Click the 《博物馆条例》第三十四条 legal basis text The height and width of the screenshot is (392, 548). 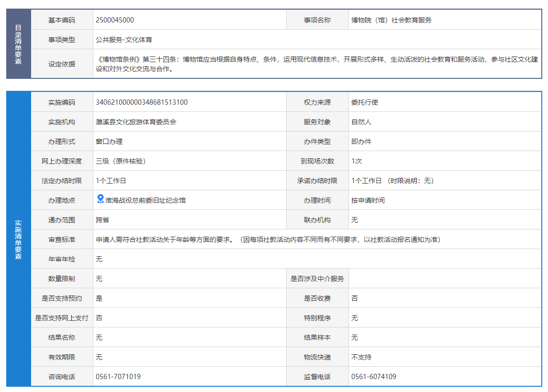317,64
